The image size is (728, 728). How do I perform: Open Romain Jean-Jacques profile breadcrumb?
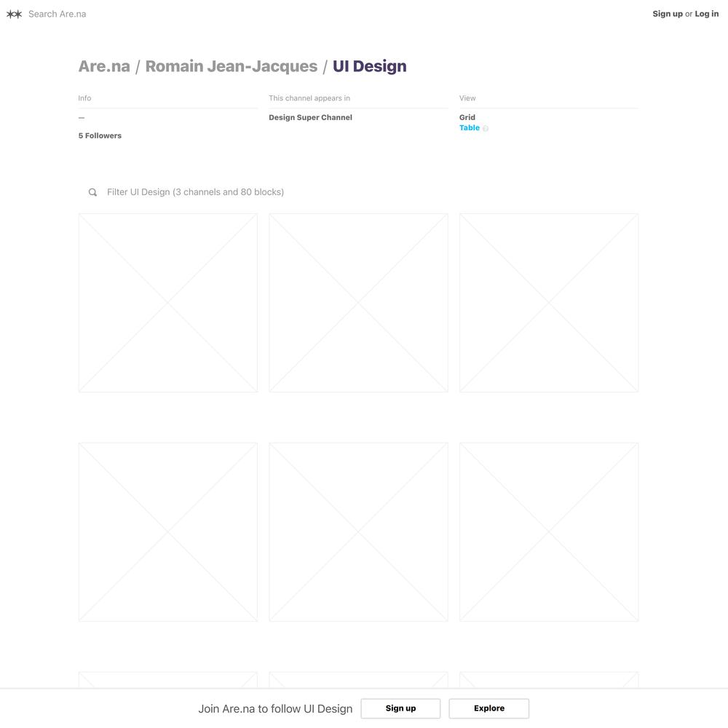pos(232,66)
